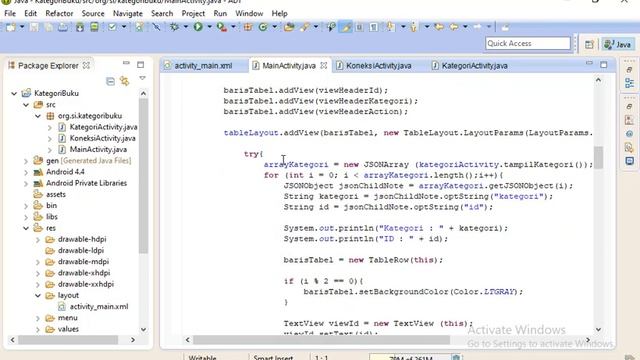Toggle Pin Editor button

[505, 27]
